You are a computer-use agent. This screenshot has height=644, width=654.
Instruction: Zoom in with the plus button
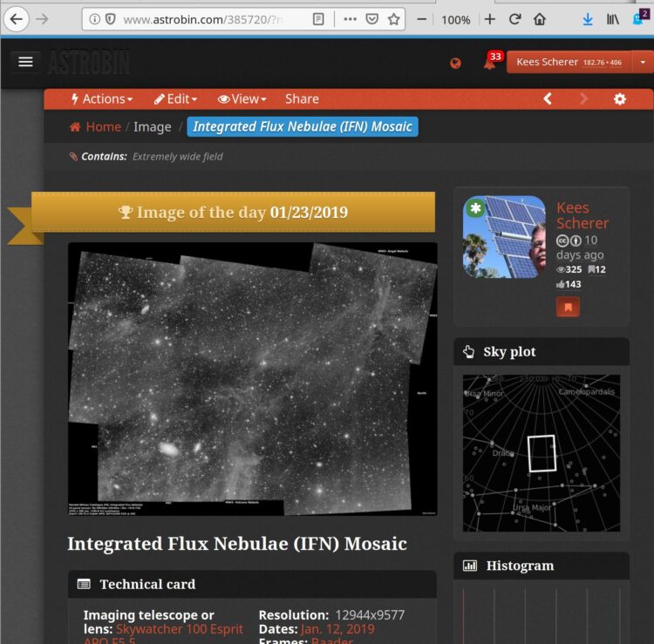click(490, 19)
